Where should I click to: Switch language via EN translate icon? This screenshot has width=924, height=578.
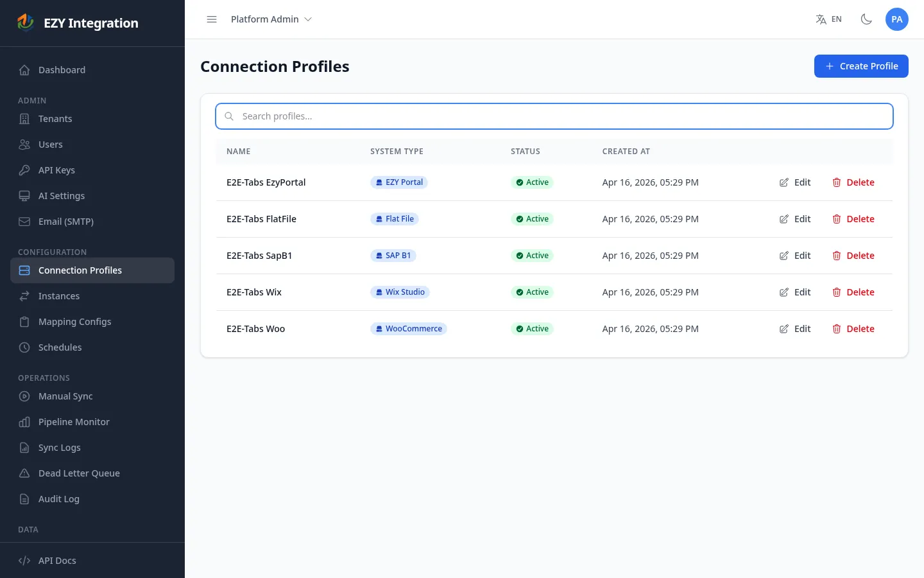[x=828, y=19]
